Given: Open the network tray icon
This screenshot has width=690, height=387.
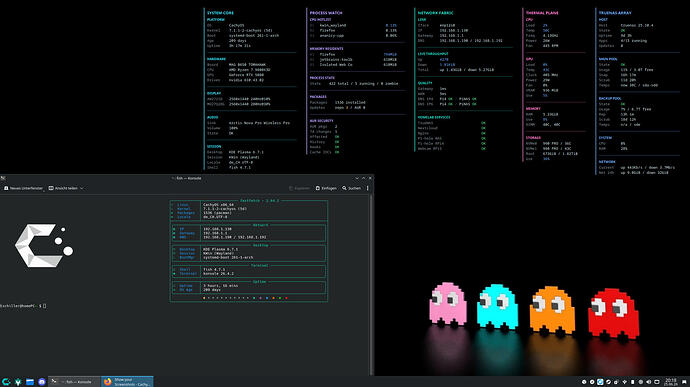Looking at the screenshot, I should click(x=624, y=382).
